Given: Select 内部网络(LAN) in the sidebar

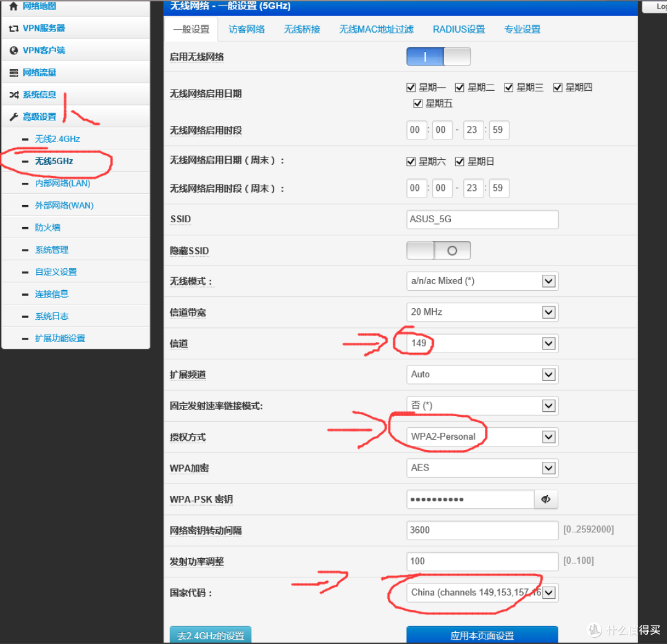Looking at the screenshot, I should (x=62, y=183).
